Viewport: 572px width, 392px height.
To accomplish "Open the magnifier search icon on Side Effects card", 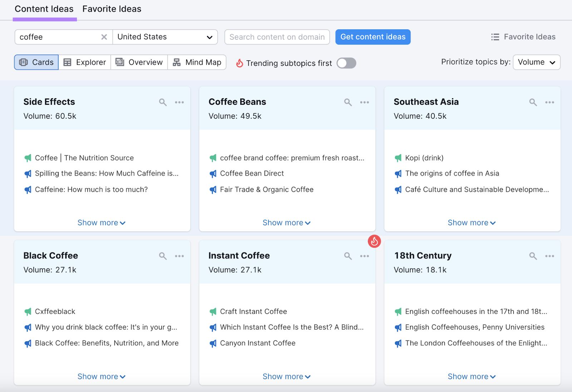I will click(x=163, y=102).
